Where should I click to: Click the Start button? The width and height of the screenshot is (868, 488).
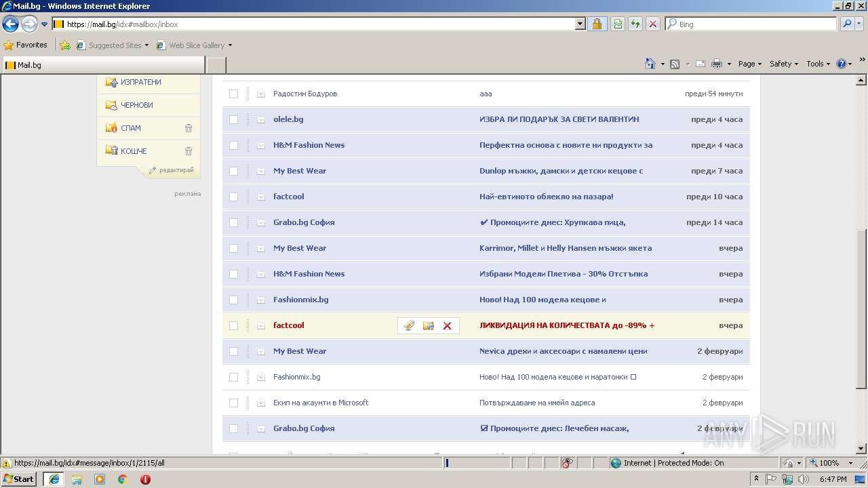[x=19, y=479]
